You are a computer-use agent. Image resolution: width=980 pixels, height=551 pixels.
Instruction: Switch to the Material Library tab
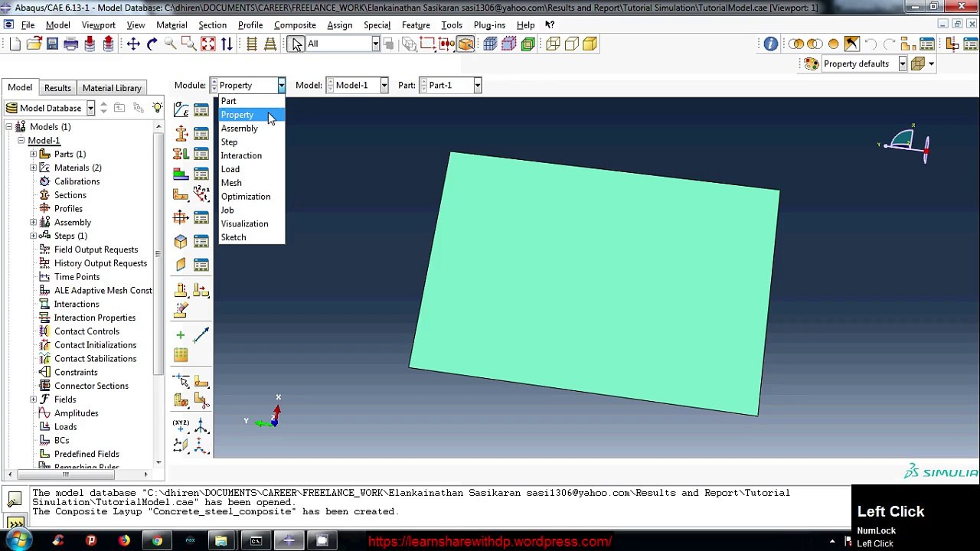(x=112, y=88)
